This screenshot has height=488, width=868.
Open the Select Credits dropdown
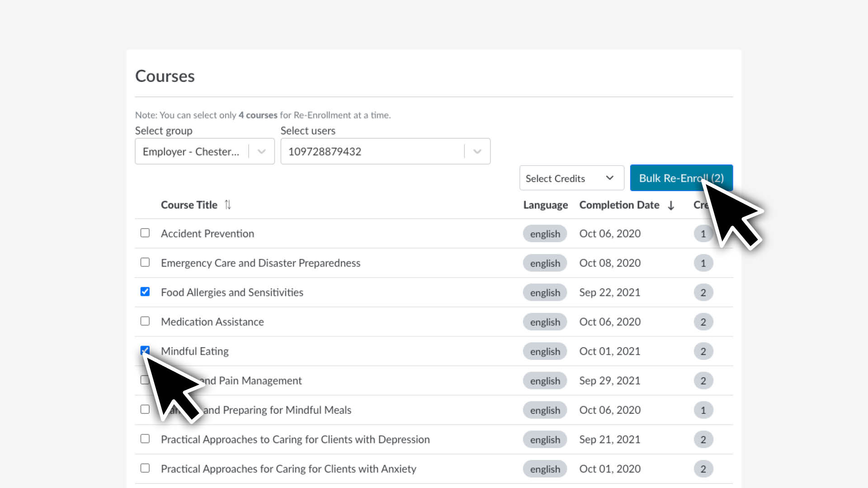click(571, 178)
